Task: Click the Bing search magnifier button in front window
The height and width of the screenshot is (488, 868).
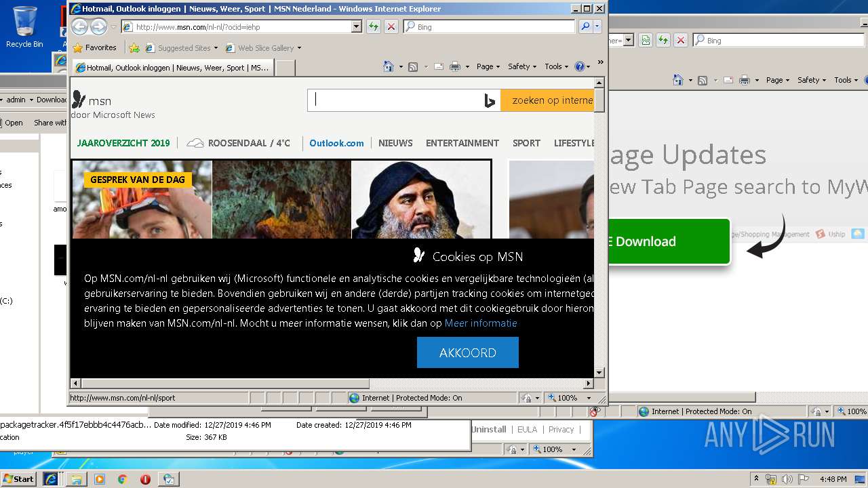Action: 585,26
